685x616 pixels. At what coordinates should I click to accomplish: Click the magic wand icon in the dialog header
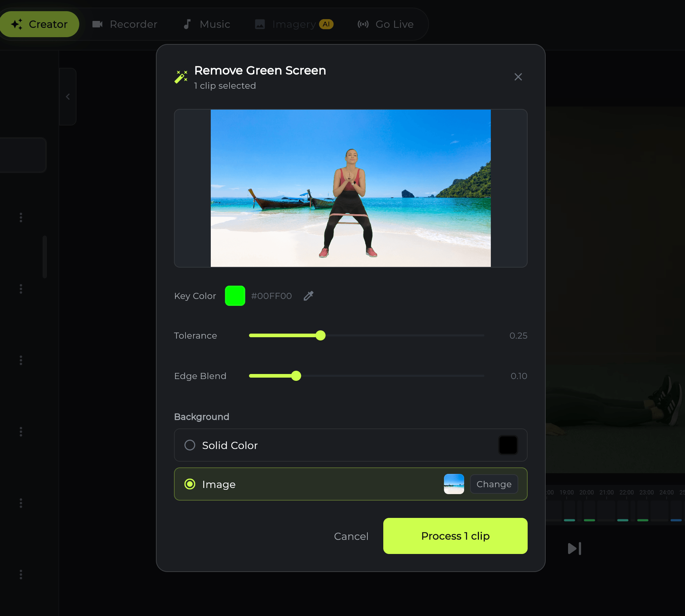click(x=181, y=76)
